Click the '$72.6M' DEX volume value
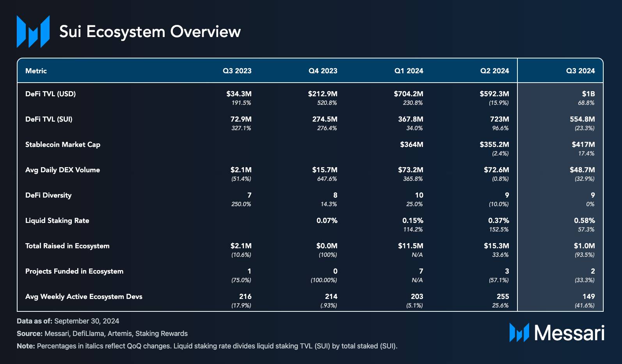Viewport: 622px width, 364px height. click(496, 170)
